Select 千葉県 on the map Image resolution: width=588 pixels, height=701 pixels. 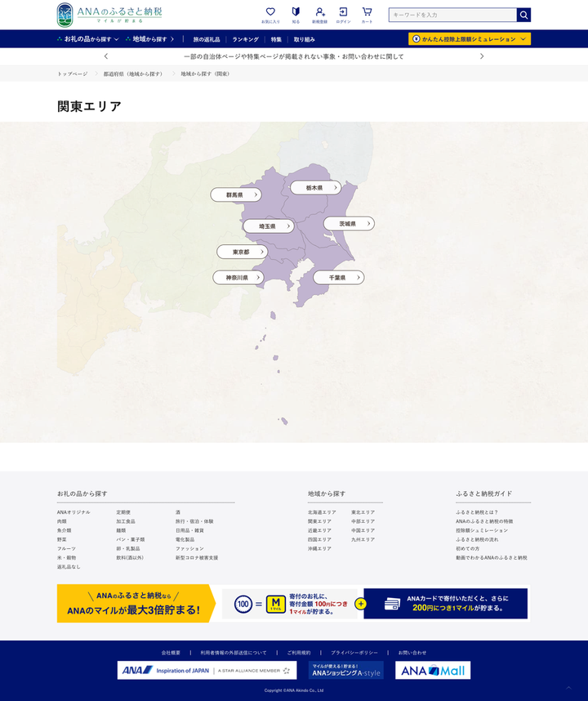coord(339,278)
